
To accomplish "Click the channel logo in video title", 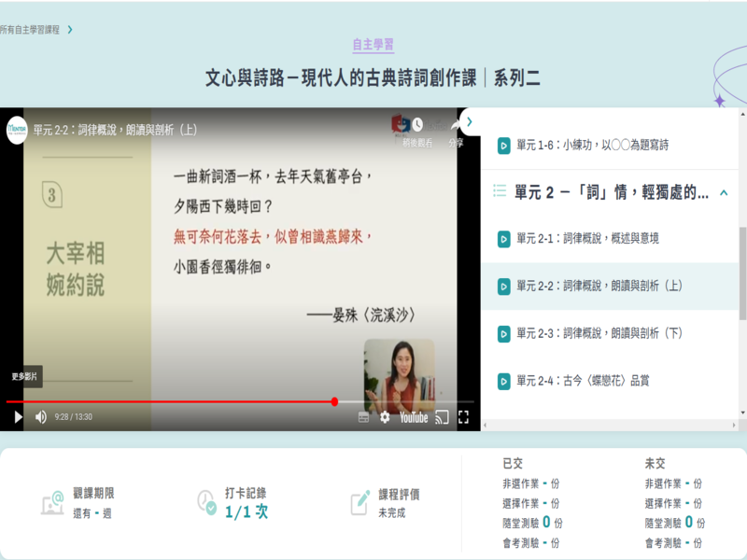I will pos(17,129).
